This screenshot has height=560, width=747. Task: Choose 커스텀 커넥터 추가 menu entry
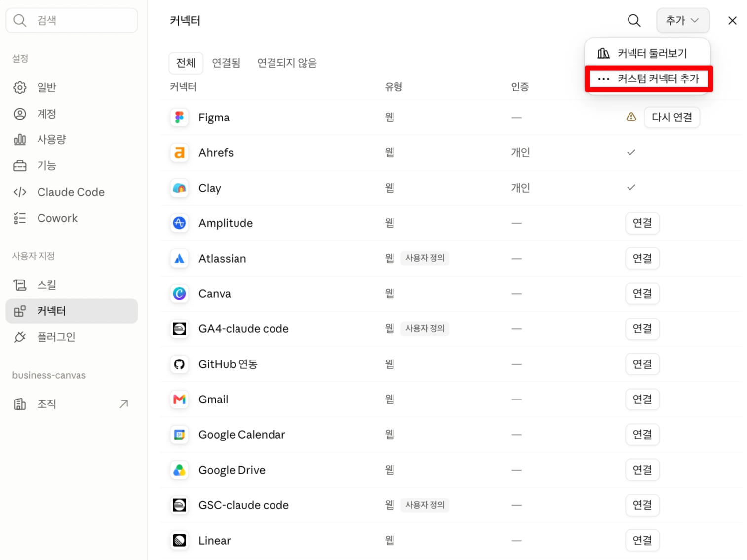pyautogui.click(x=649, y=79)
